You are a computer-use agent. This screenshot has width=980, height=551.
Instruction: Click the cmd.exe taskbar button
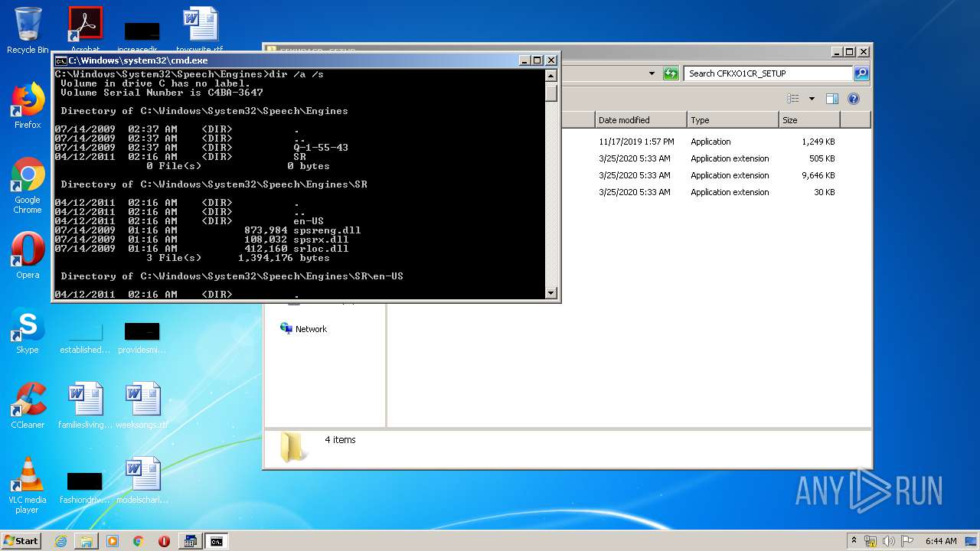click(217, 541)
